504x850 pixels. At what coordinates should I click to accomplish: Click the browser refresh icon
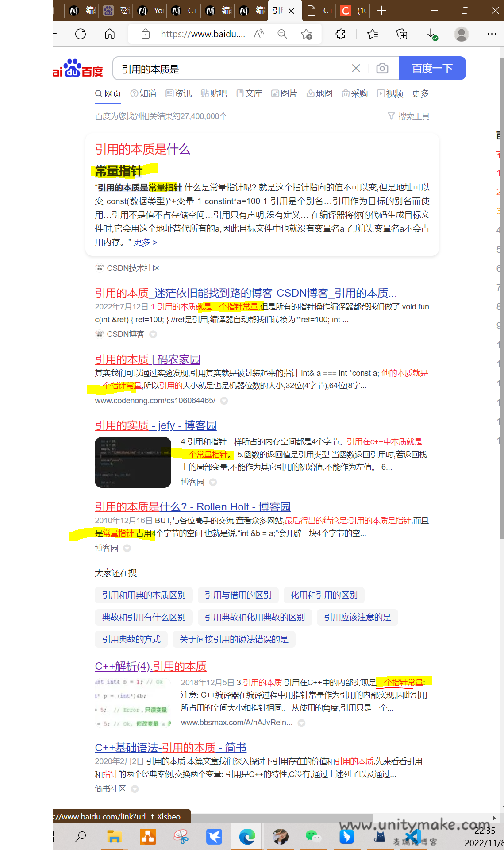pos(81,34)
